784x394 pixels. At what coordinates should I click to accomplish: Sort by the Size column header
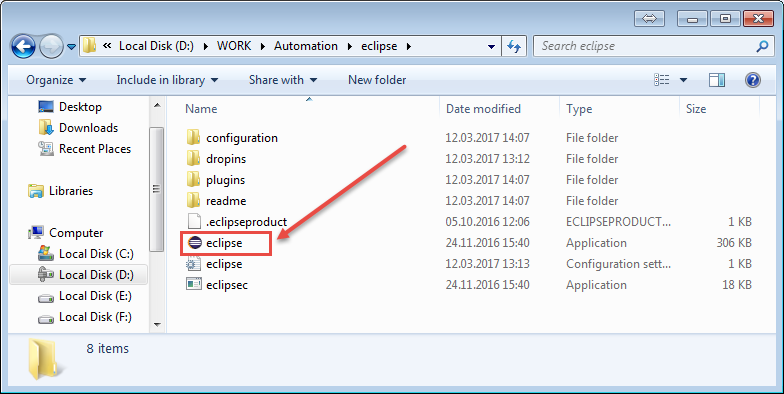[696, 108]
